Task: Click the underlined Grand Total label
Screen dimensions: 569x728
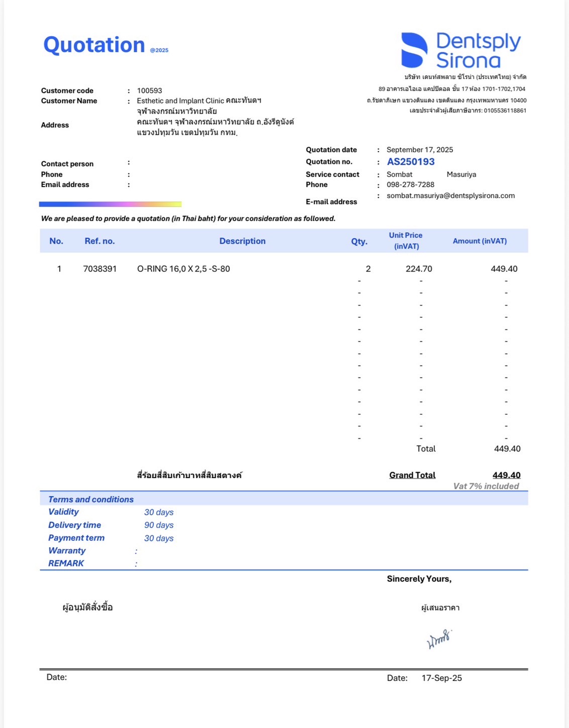Action: (x=412, y=475)
